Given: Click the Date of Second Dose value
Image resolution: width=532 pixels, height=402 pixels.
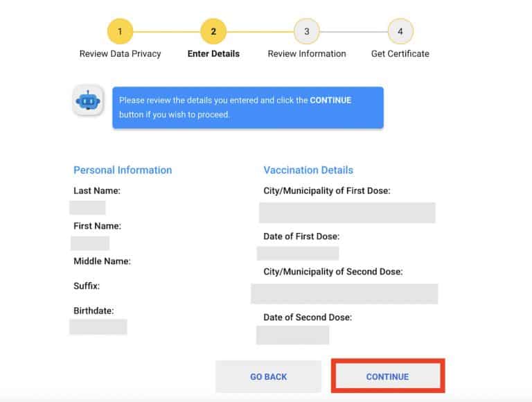Looking at the screenshot, I should pos(292,335).
